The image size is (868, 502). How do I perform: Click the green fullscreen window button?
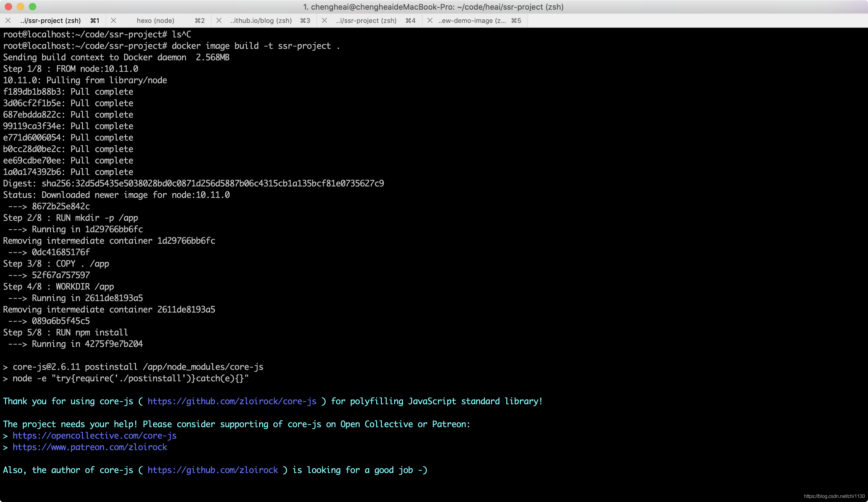(33, 7)
